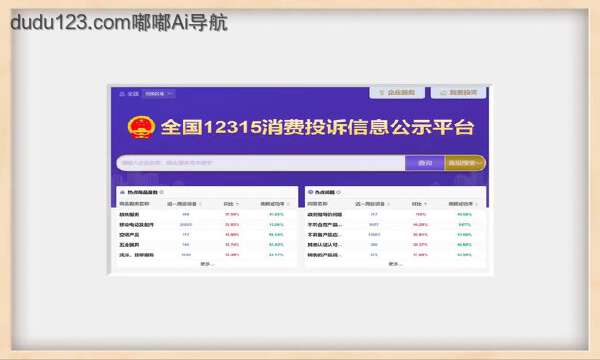Open the region switch dropdown next to 全国
Image resolution: width=600 pixels, height=360 pixels.
pos(158,94)
